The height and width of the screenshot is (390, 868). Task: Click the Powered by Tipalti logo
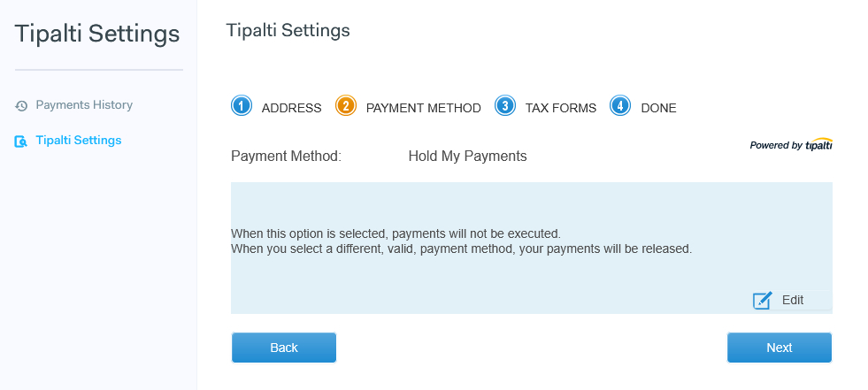pyautogui.click(x=790, y=145)
